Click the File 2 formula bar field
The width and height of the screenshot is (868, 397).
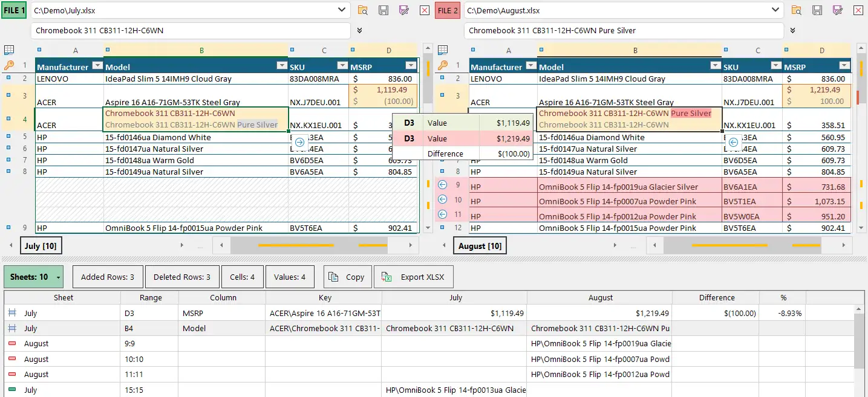[624, 30]
